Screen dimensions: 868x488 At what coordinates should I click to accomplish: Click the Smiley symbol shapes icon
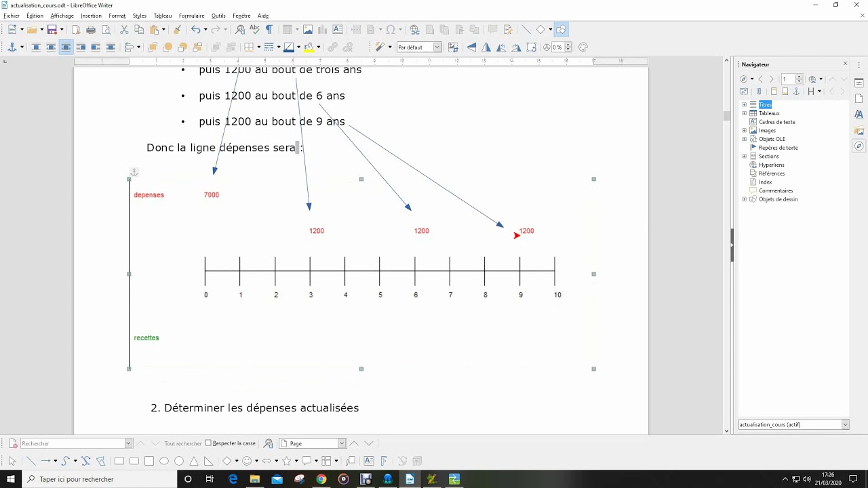(247, 461)
